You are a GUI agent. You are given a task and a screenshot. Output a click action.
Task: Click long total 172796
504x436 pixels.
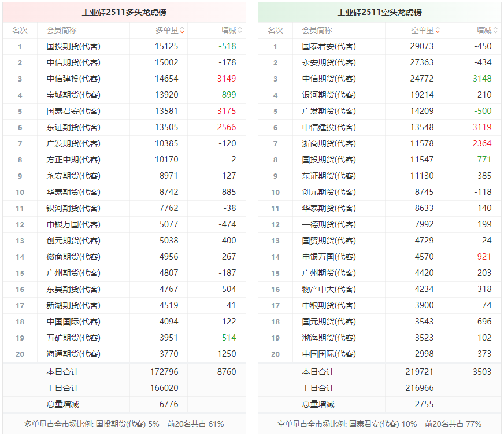pos(164,372)
